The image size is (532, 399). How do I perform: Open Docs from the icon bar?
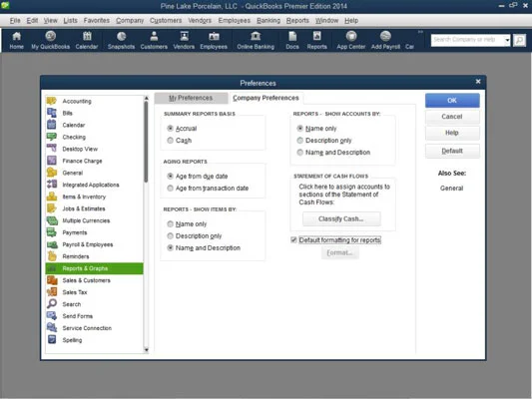[292, 40]
